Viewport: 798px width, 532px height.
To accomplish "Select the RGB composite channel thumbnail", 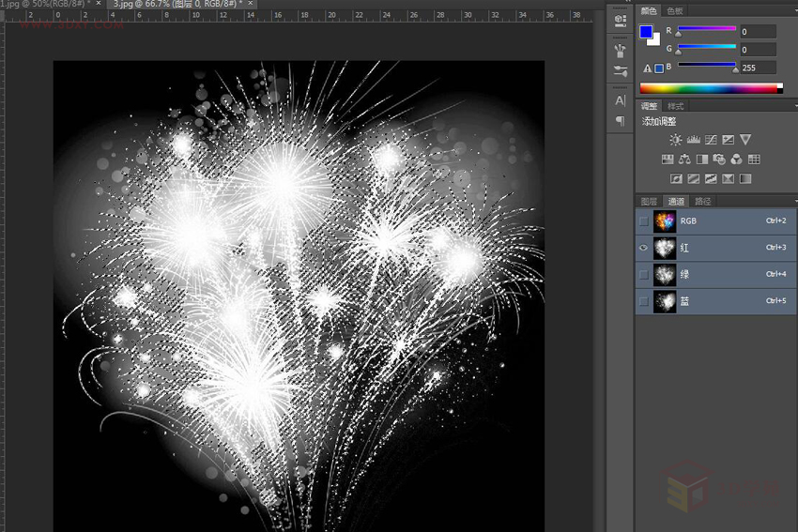I will pos(665,221).
